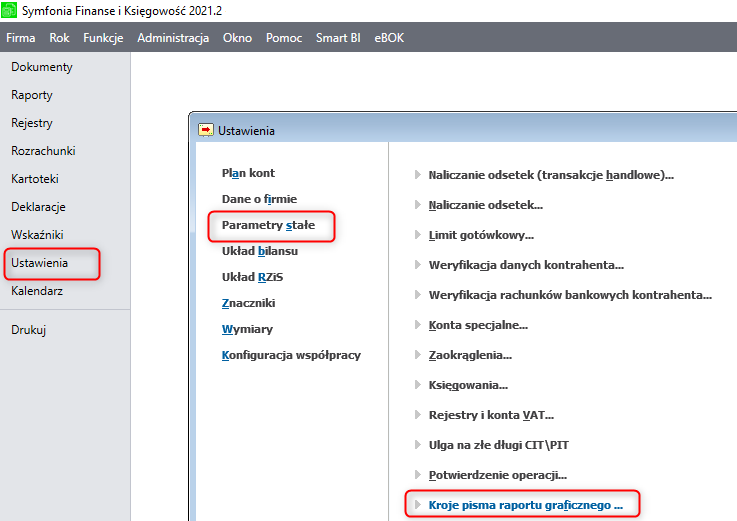Open Kartoteki in the sidebar
Viewport: 737px width, 521px height.
(x=35, y=179)
